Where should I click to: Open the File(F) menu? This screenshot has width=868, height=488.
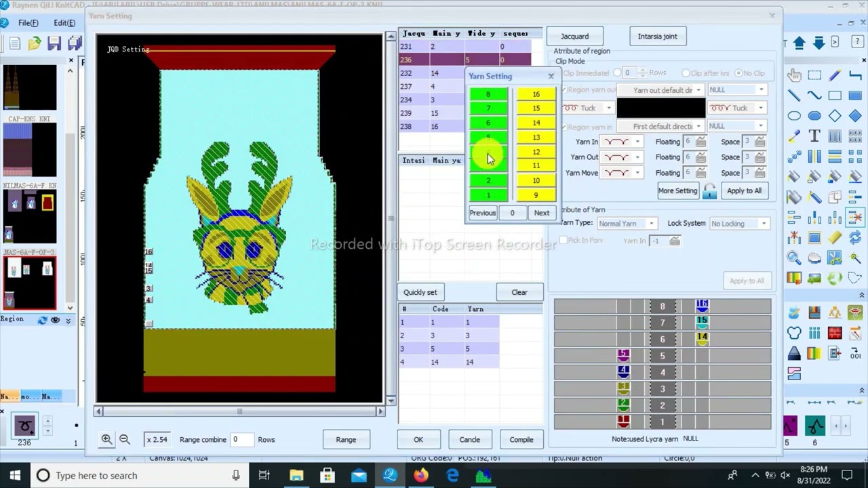[28, 23]
